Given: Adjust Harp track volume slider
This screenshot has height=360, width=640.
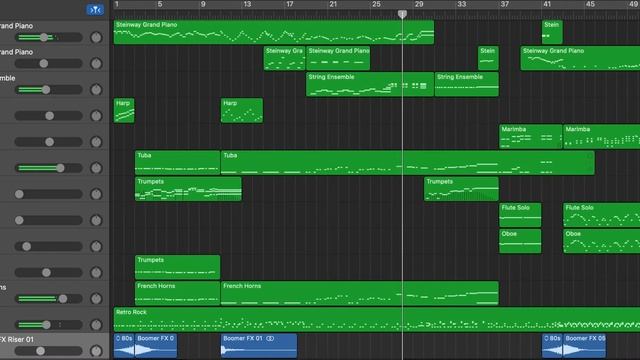Looking at the screenshot, I should pos(49,116).
